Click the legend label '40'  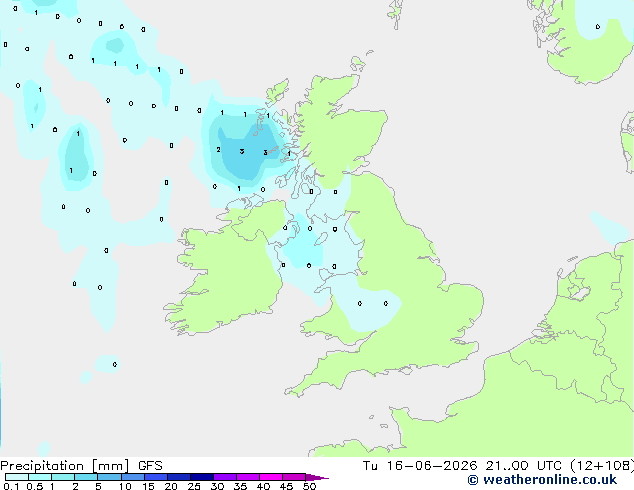point(263,486)
